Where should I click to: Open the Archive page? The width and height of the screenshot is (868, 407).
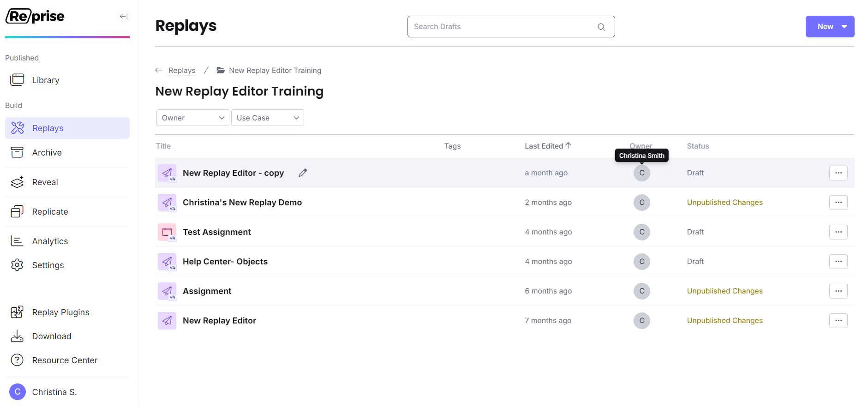[67, 152]
